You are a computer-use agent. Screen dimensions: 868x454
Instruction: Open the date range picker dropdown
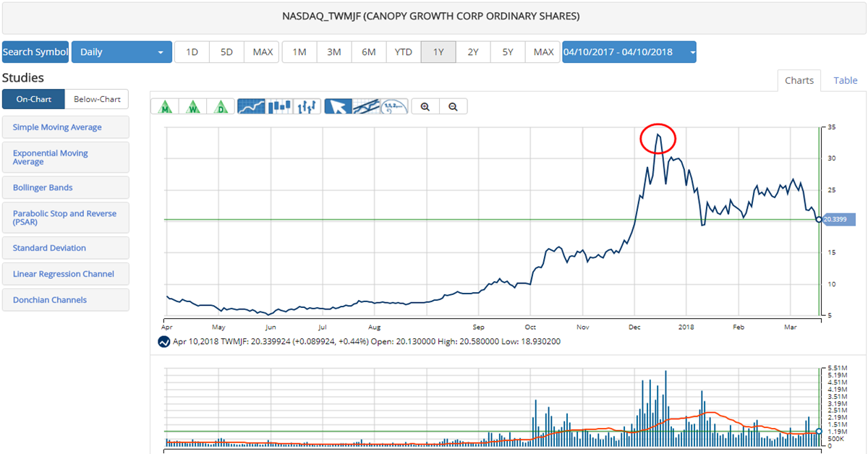tap(629, 51)
